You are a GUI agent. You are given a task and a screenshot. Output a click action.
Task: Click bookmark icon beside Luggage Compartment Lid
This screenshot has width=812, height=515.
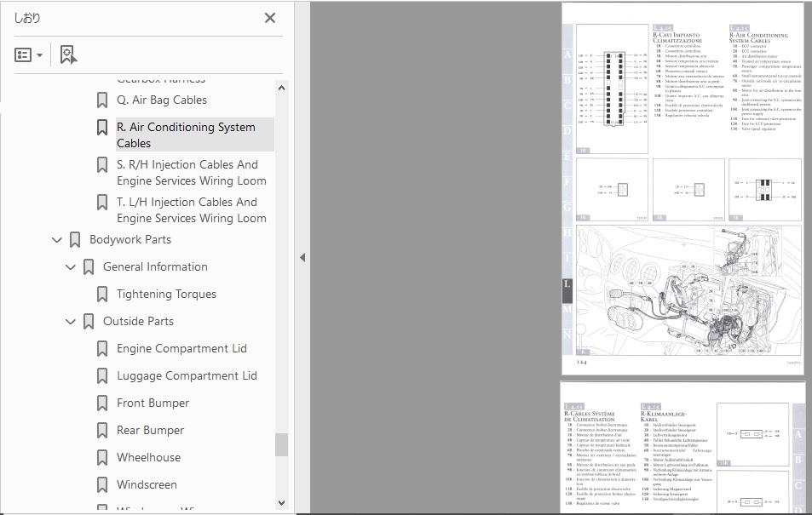102,375
